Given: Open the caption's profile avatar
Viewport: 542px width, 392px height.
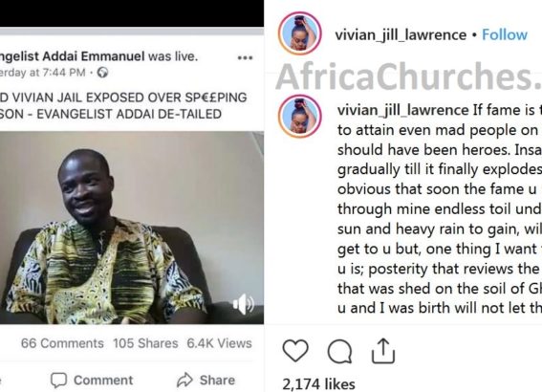Looking at the screenshot, I should [300, 117].
